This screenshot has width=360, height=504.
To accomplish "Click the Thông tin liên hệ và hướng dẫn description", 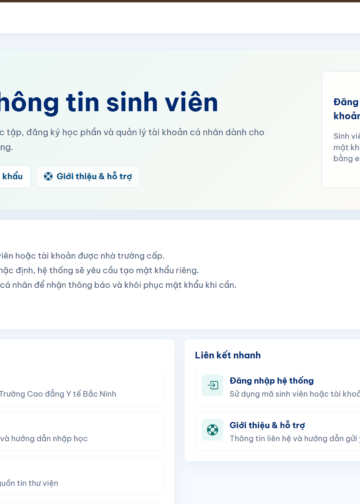I will [295, 439].
